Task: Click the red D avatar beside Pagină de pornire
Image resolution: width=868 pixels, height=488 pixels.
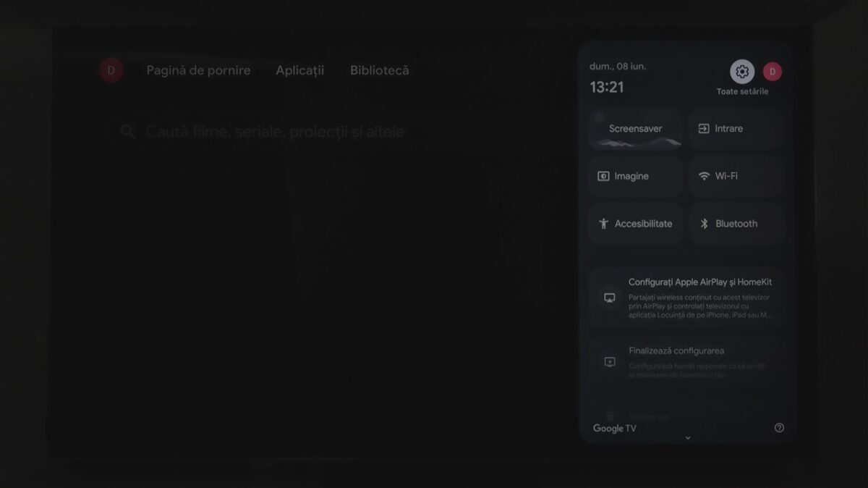Action: tap(111, 70)
